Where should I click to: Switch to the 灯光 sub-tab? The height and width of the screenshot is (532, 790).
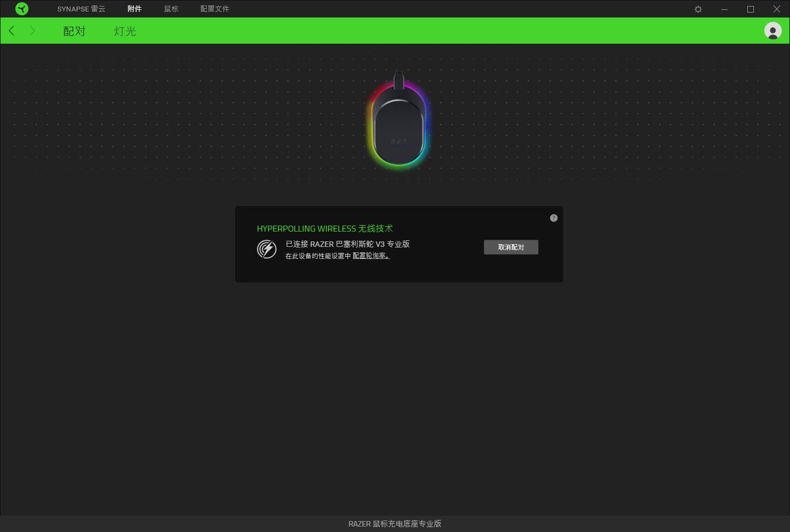(x=125, y=31)
